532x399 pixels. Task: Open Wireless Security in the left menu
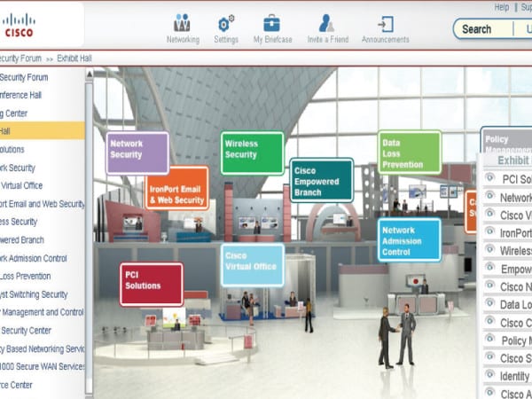tap(19, 222)
